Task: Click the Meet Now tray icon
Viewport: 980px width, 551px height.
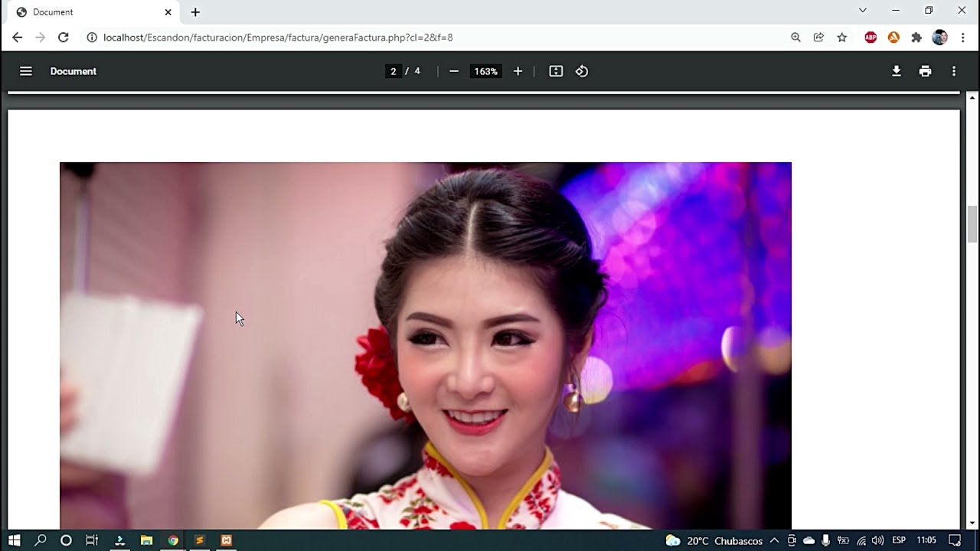Action: point(792,540)
